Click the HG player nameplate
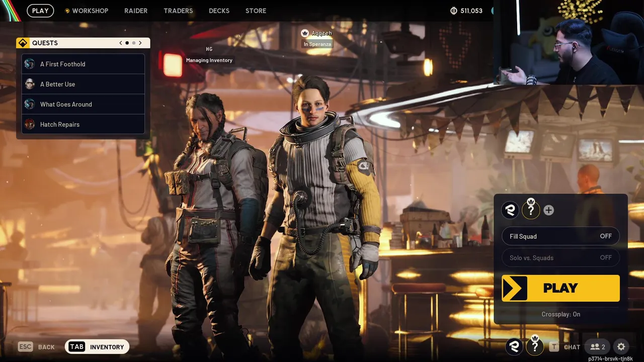 (209, 49)
